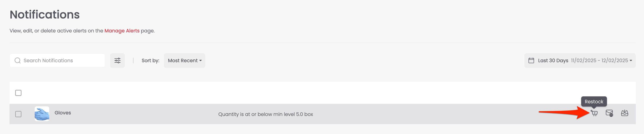Click the caret arrow beside the date range
Image resolution: width=644 pixels, height=134 pixels.
click(x=631, y=60)
